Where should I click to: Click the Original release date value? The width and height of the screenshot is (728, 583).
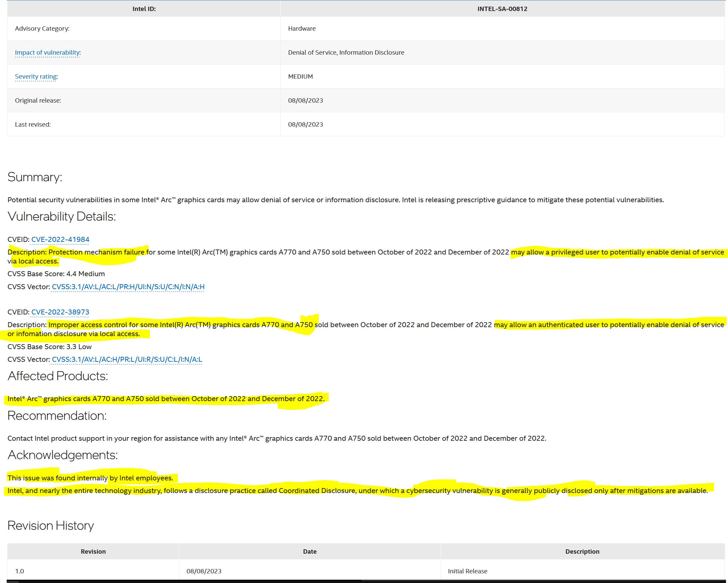coord(305,100)
